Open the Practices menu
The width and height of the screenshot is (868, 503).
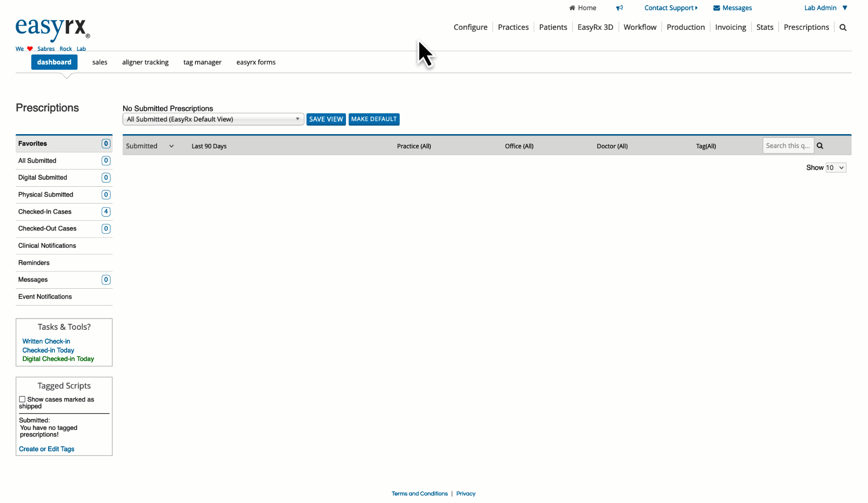click(513, 27)
